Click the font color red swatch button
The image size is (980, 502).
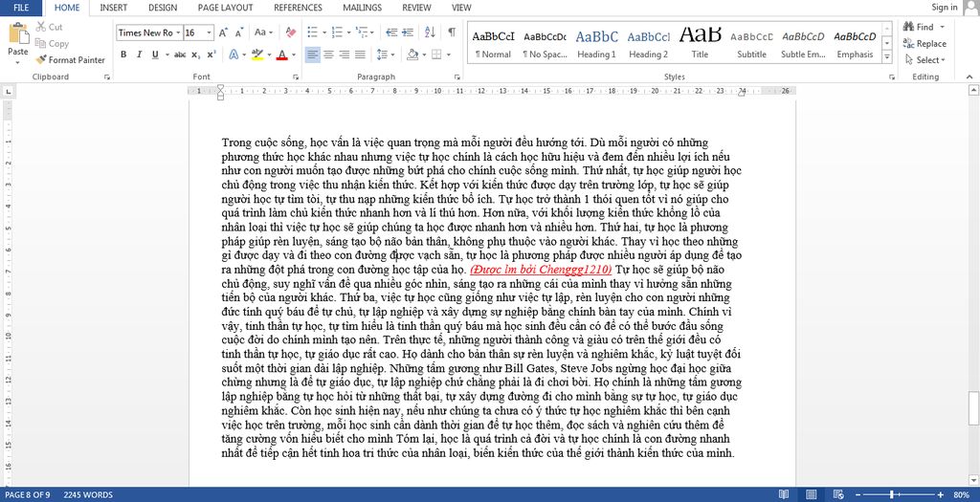(282, 55)
